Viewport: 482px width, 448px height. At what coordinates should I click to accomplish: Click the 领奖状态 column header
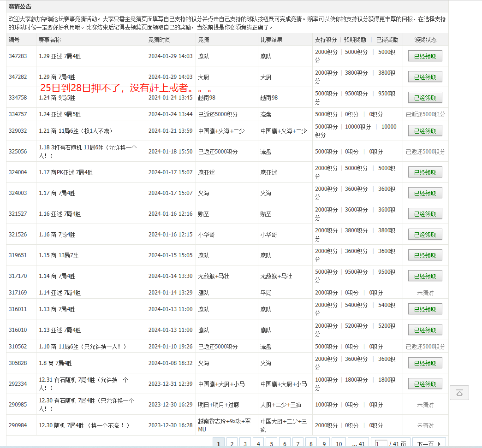coord(425,40)
